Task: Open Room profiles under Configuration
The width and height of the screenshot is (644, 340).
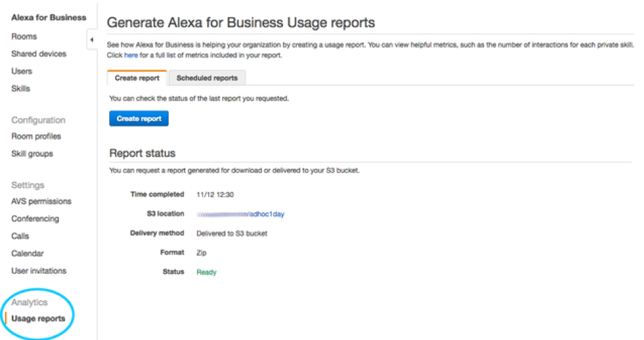Action: pos(36,136)
